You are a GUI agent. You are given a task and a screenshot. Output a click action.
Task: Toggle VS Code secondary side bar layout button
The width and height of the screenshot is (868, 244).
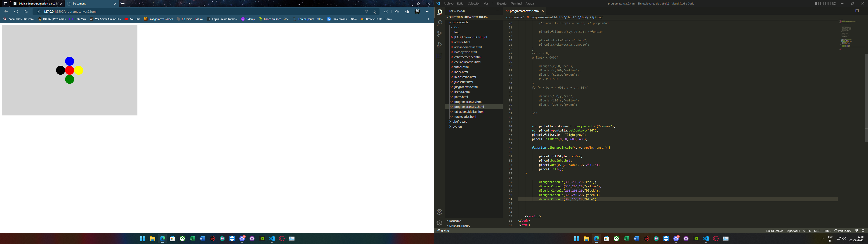click(x=827, y=3)
